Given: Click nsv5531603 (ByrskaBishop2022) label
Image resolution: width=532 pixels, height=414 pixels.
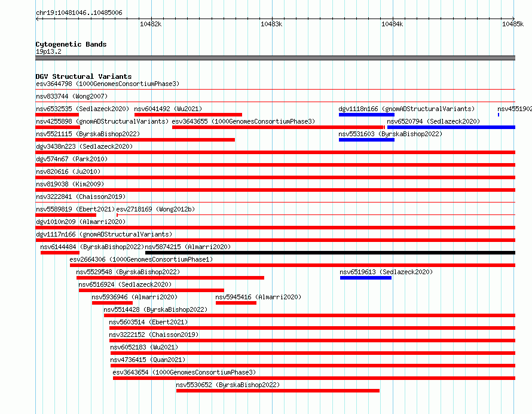Looking at the screenshot, I should pos(390,134).
